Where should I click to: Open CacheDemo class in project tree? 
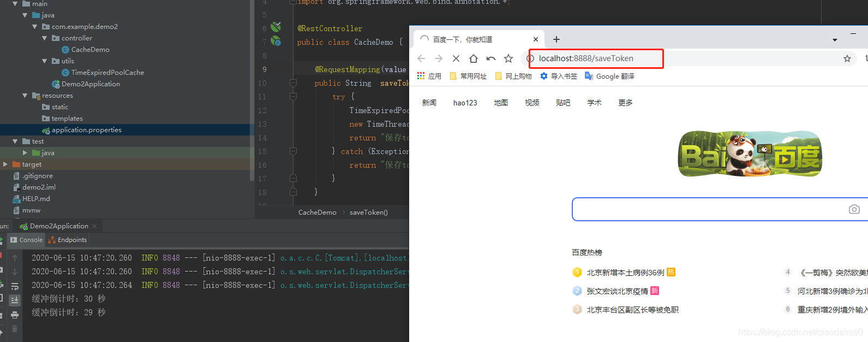(x=86, y=50)
